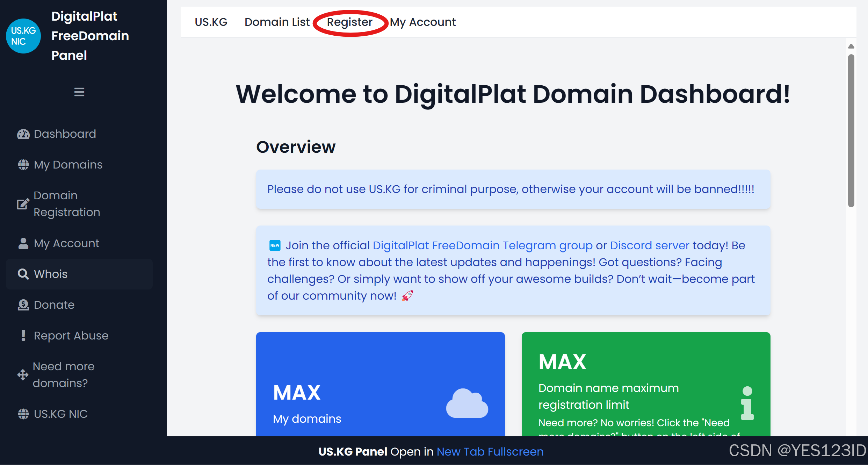
Task: Open New Tab Fullscreen link
Action: (490, 452)
